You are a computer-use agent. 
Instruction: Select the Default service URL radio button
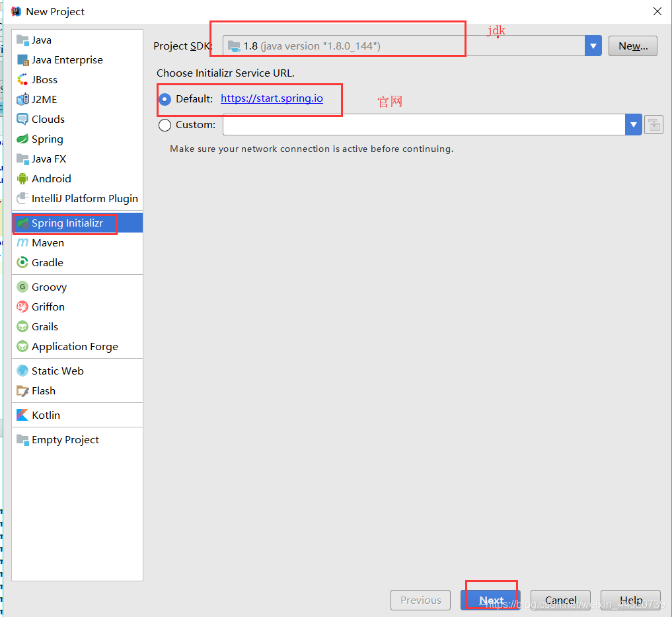tap(165, 99)
